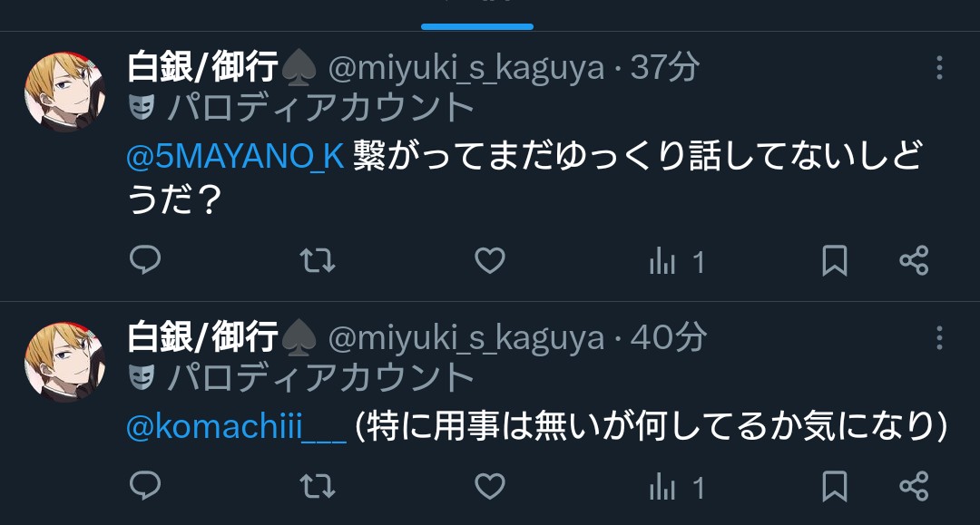Like the tweet mentioning @5MAYANO_K

490,260
